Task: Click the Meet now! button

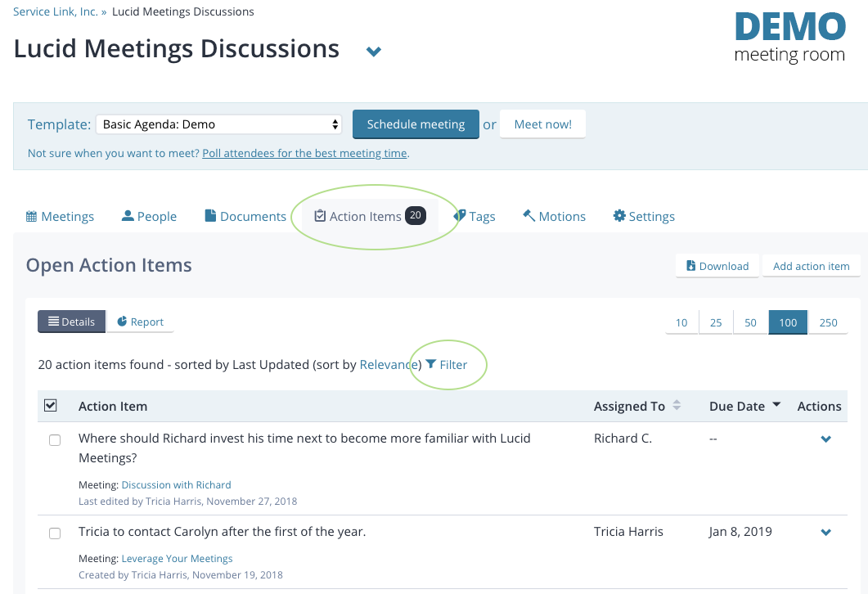Action: tap(542, 124)
